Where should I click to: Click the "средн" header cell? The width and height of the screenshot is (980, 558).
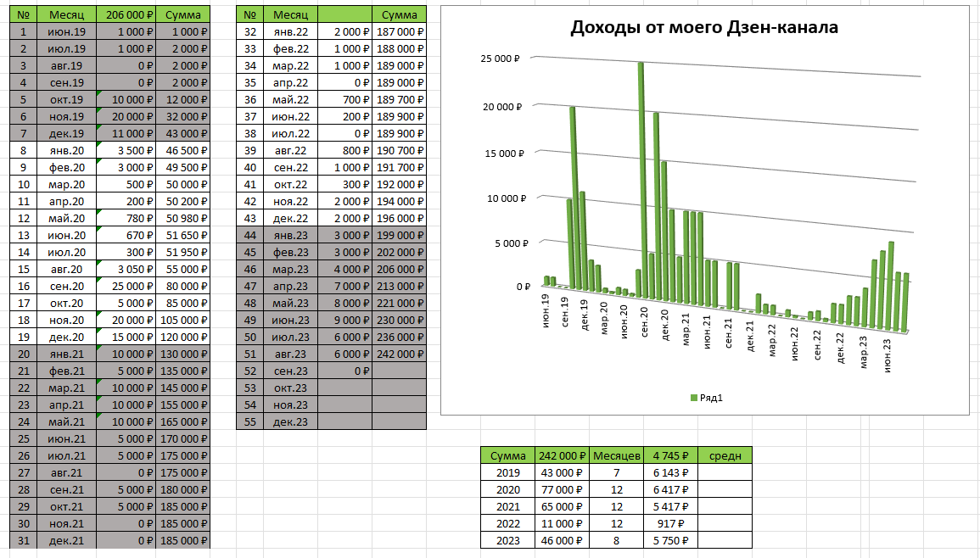click(x=725, y=455)
